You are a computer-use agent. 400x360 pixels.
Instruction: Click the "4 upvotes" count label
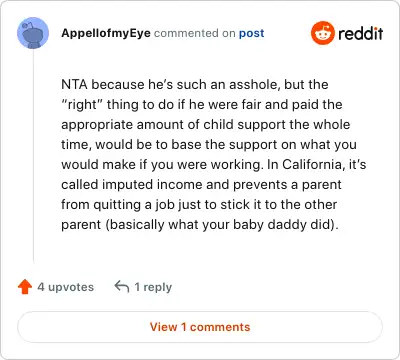(x=66, y=287)
